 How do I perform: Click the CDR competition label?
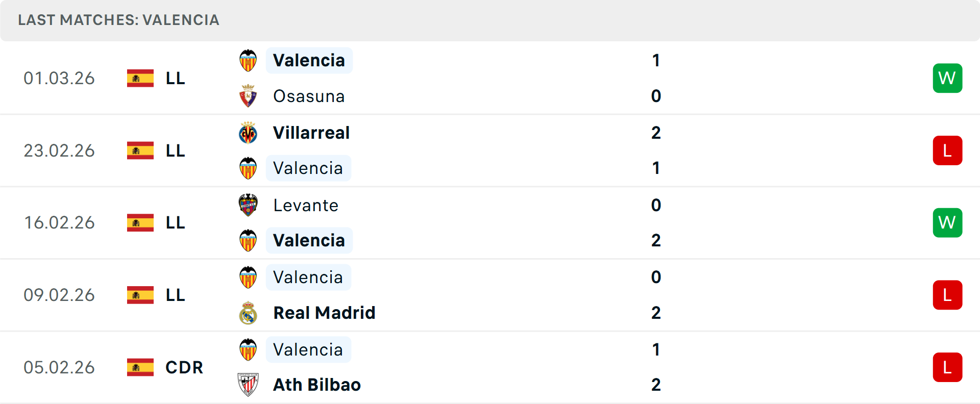[184, 367]
